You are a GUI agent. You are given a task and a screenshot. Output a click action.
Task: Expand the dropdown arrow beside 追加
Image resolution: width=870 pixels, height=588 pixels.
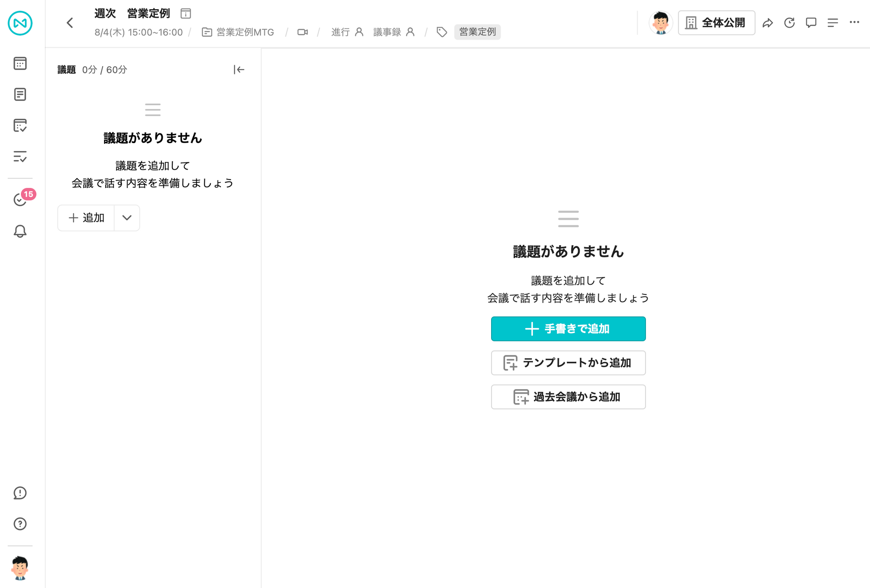tap(127, 218)
